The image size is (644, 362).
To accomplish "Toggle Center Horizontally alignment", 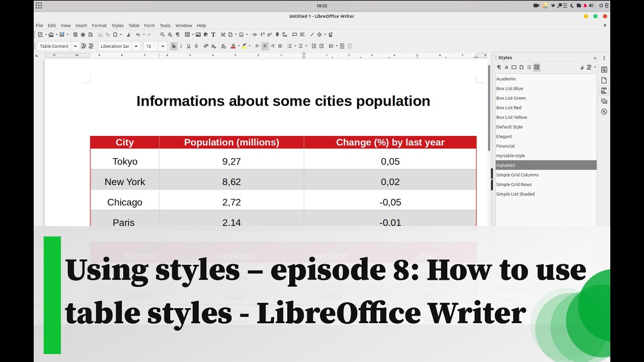I will 265,46.
